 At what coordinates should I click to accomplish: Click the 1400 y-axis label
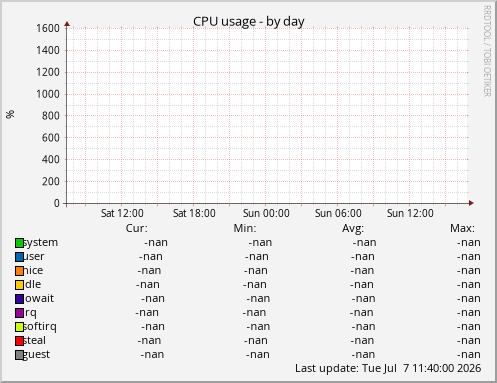click(x=48, y=50)
